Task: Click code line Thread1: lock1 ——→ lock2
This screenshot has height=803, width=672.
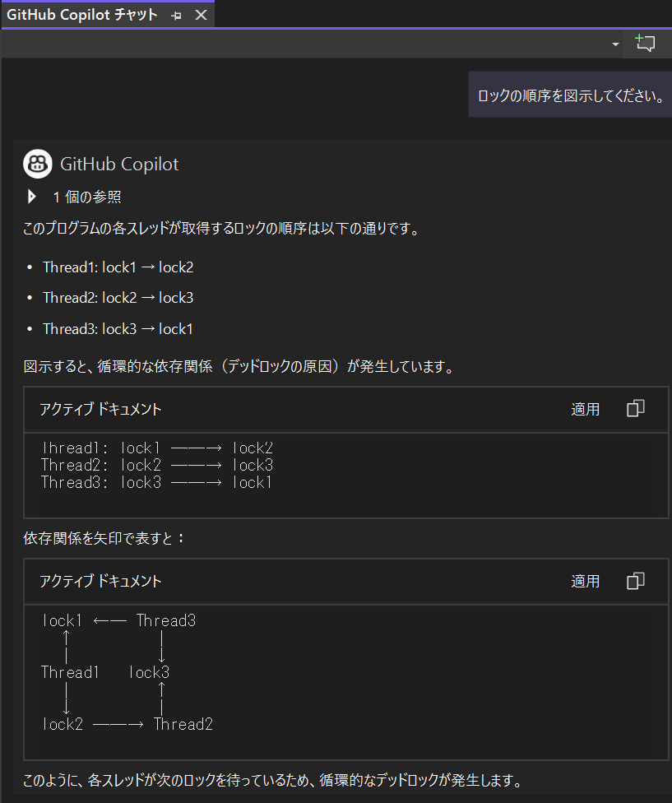Action: click(157, 448)
